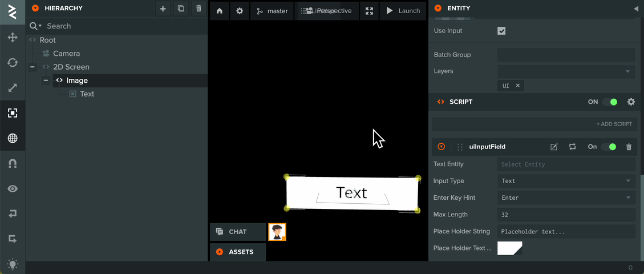Screen dimensions: 644x274
Task: Toggle the snap magnet icon
Action: (x=13, y=163)
